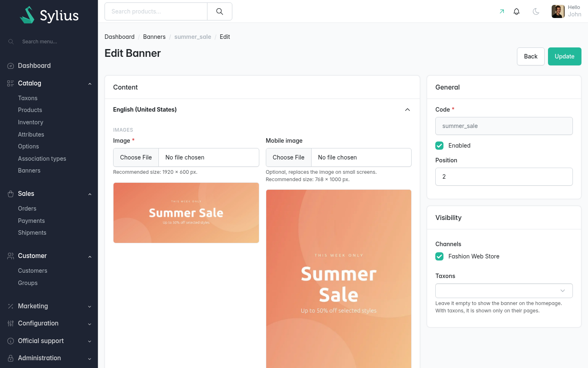
Task: Click the Code field summer_sale
Action: pos(504,126)
